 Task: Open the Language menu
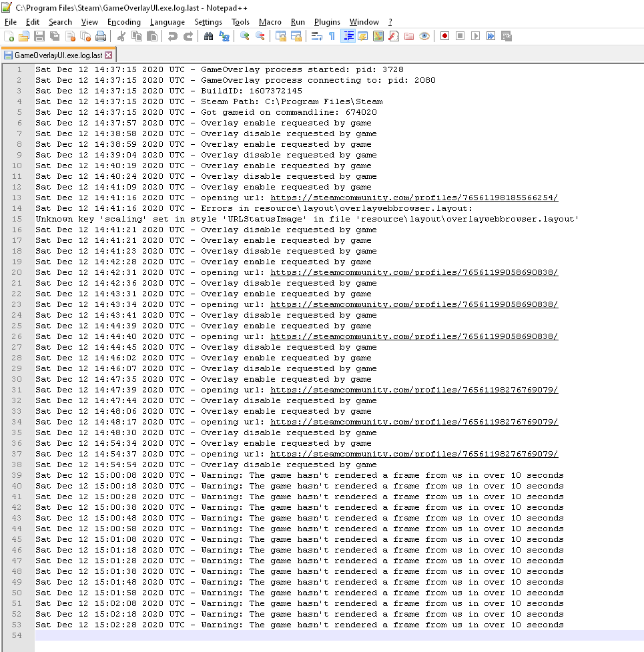[167, 22]
